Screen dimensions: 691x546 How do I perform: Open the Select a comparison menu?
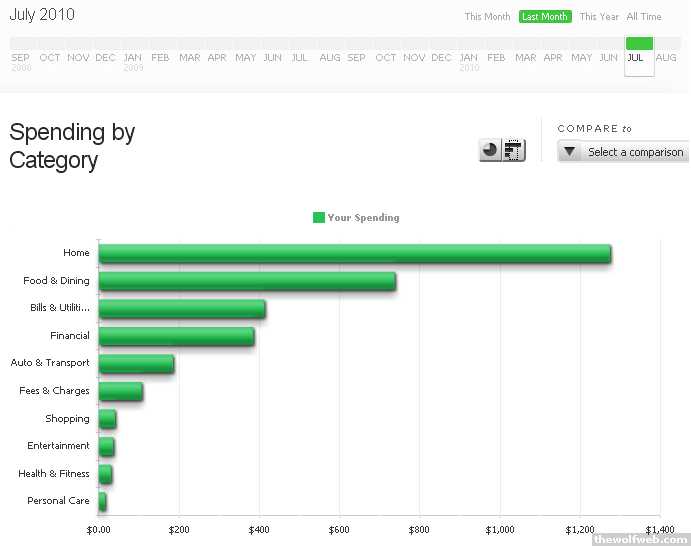click(634, 152)
